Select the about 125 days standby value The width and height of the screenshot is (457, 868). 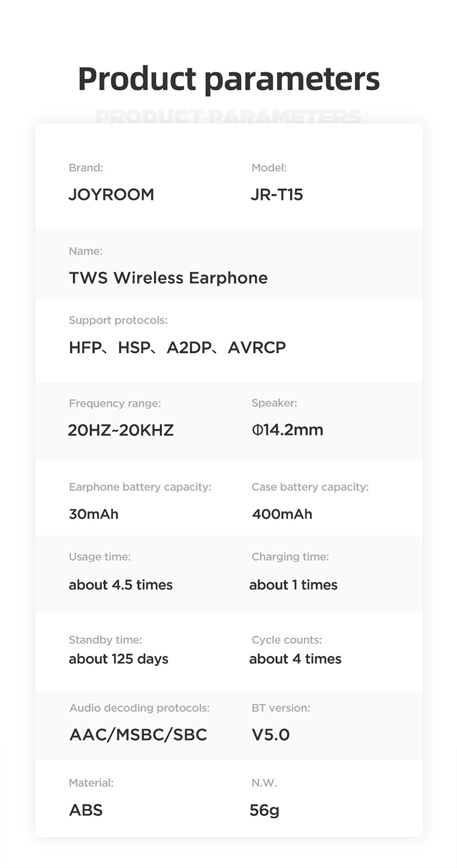tap(119, 659)
